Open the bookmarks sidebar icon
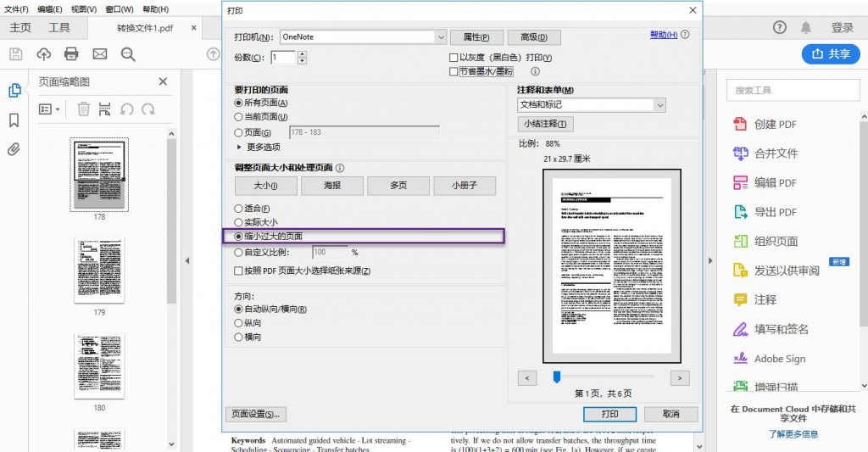Screen dimensions: 868x452 (x=14, y=120)
